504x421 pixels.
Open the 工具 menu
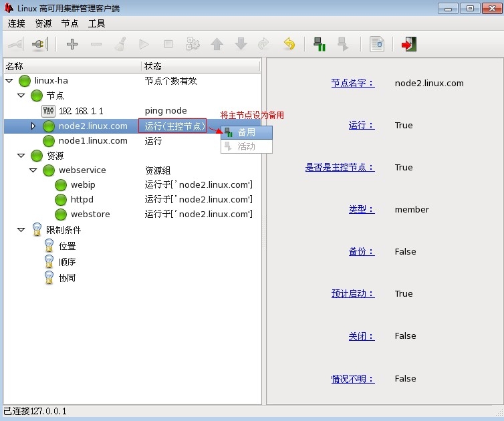(x=97, y=23)
